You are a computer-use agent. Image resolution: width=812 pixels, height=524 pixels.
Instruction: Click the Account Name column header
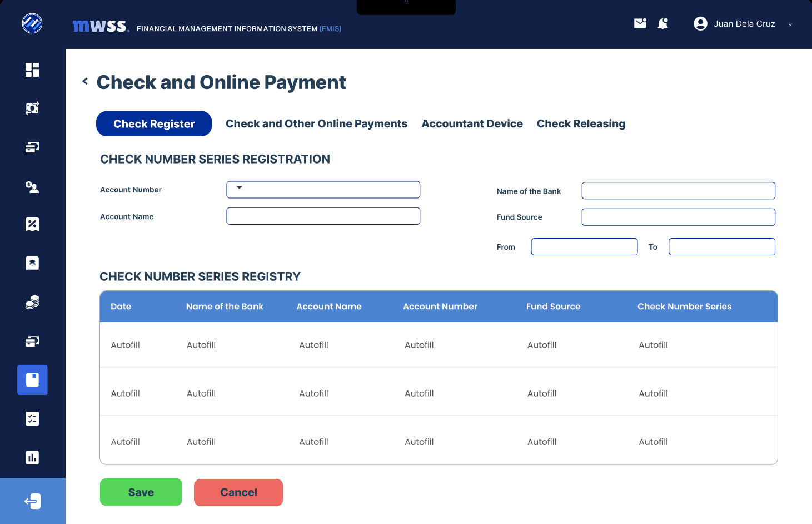329,307
